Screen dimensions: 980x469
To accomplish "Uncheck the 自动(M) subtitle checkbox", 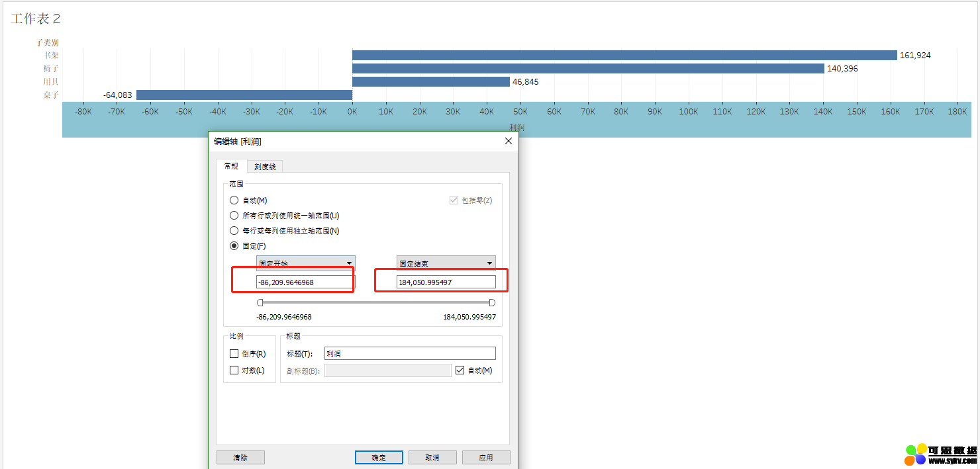I will pyautogui.click(x=460, y=370).
